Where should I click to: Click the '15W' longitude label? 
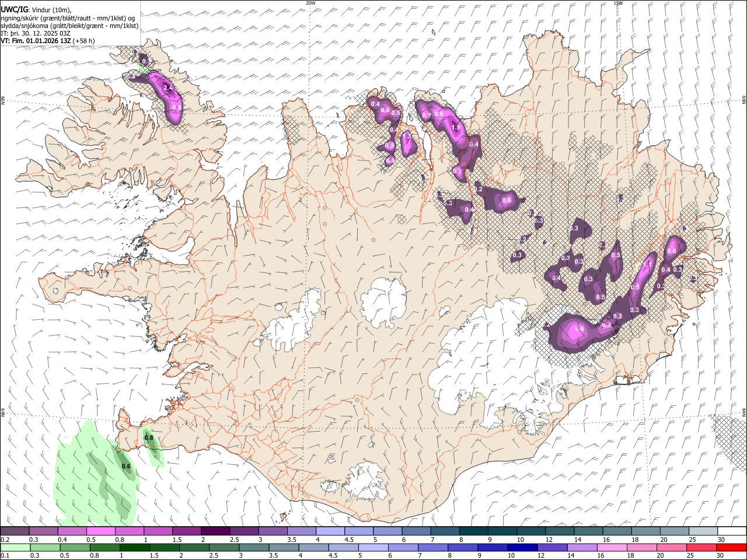(618, 3)
